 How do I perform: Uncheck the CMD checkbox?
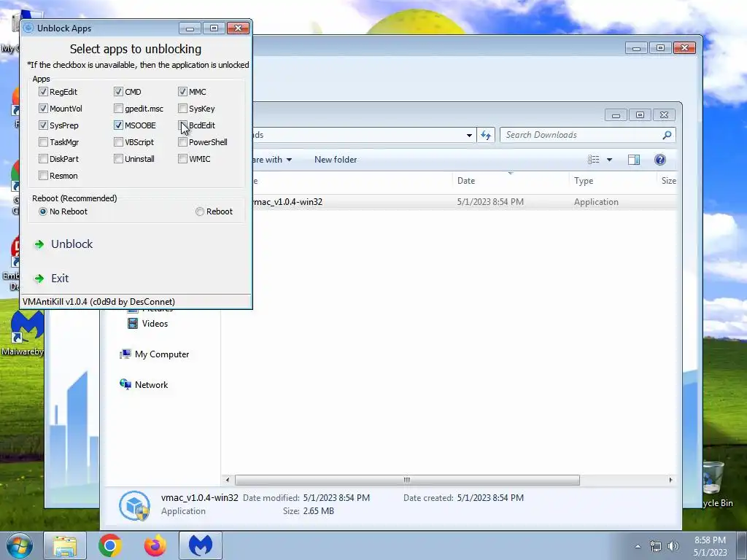tap(119, 91)
